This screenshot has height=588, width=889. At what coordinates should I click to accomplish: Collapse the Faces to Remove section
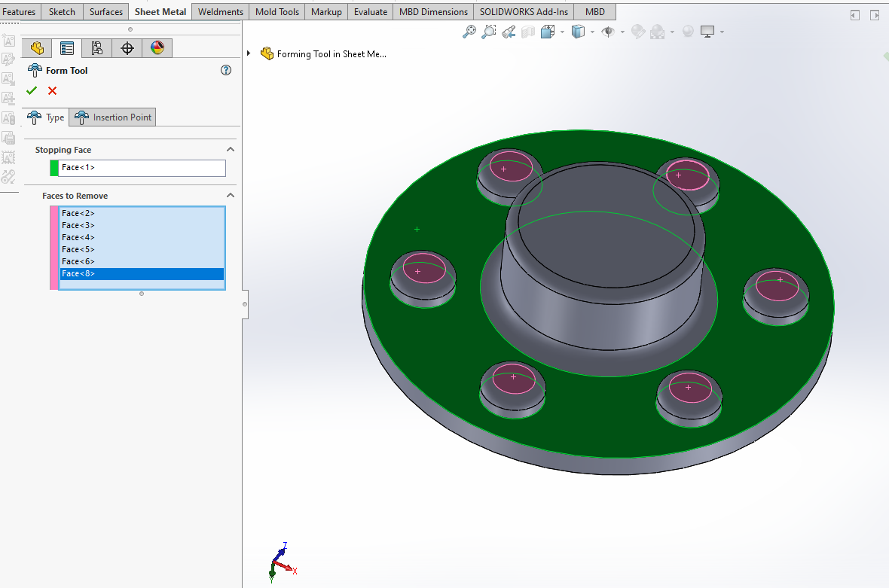pyautogui.click(x=231, y=196)
